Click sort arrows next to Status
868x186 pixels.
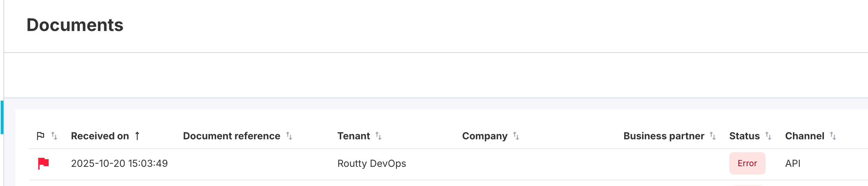pos(768,136)
